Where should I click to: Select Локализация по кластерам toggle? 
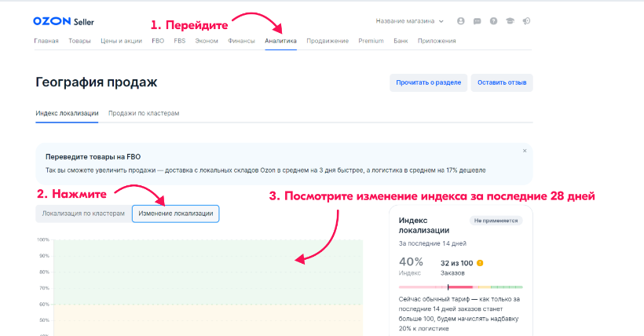pyautogui.click(x=83, y=214)
